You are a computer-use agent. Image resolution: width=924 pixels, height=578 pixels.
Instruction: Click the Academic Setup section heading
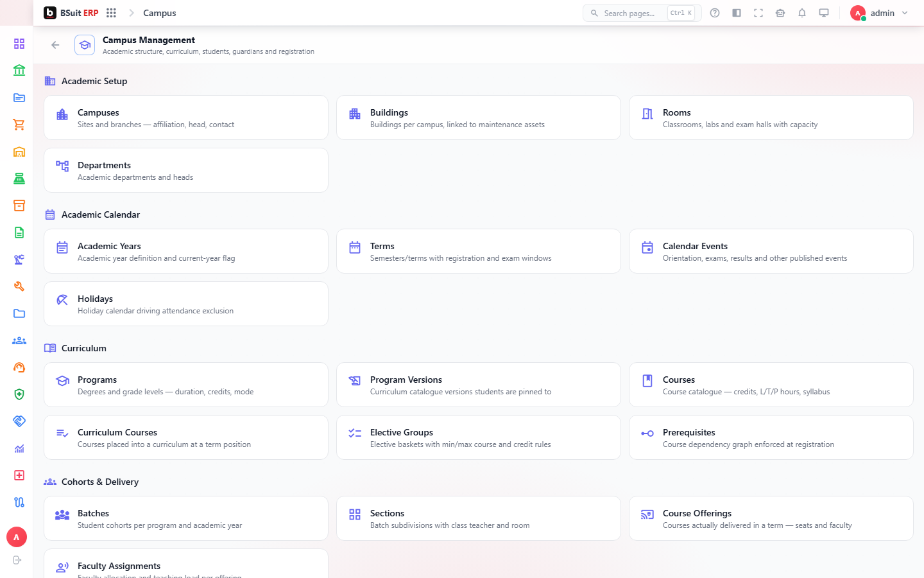(94, 81)
